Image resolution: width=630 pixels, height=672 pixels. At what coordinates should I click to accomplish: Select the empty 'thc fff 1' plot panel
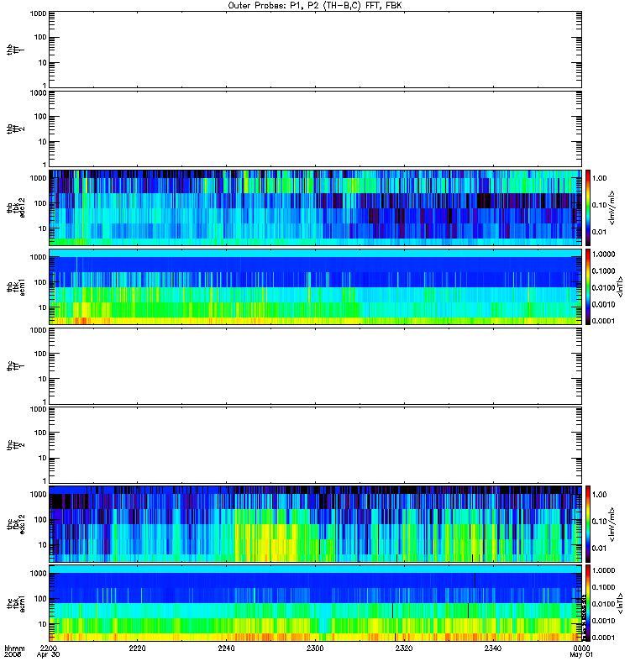(x=316, y=366)
